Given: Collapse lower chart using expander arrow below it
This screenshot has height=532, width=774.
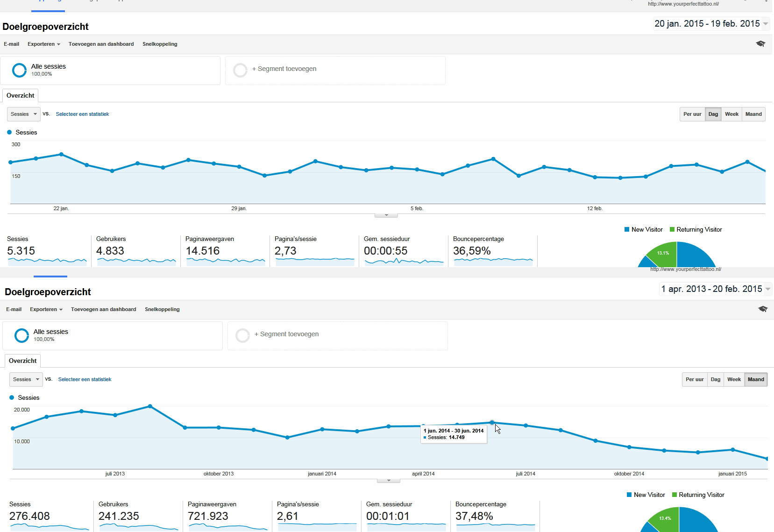Looking at the screenshot, I should click(389, 481).
